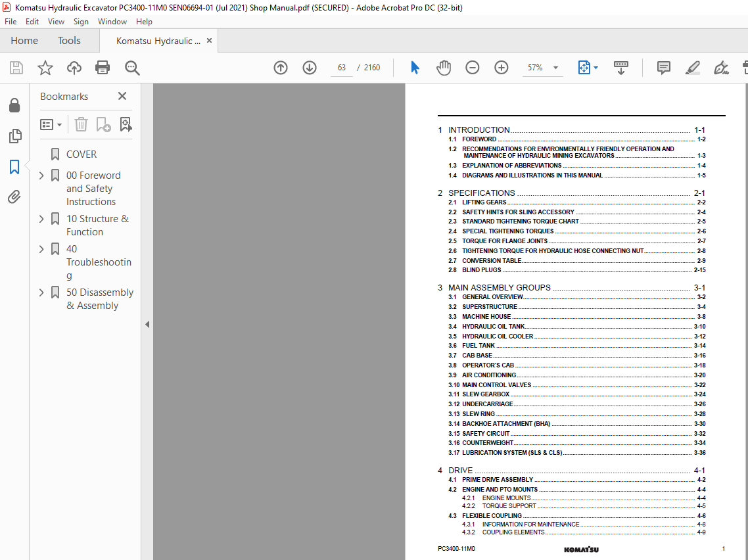
Task: Go to next page arrow
Action: (x=310, y=68)
